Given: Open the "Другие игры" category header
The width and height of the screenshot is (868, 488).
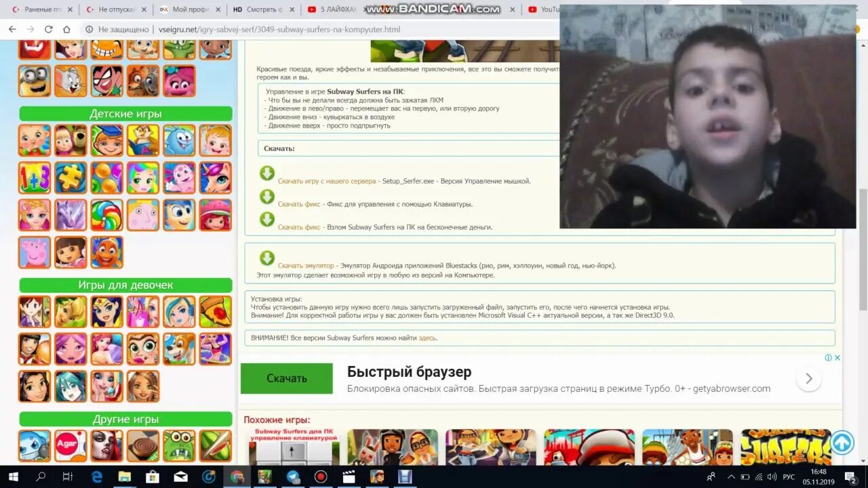Looking at the screenshot, I should (125, 419).
